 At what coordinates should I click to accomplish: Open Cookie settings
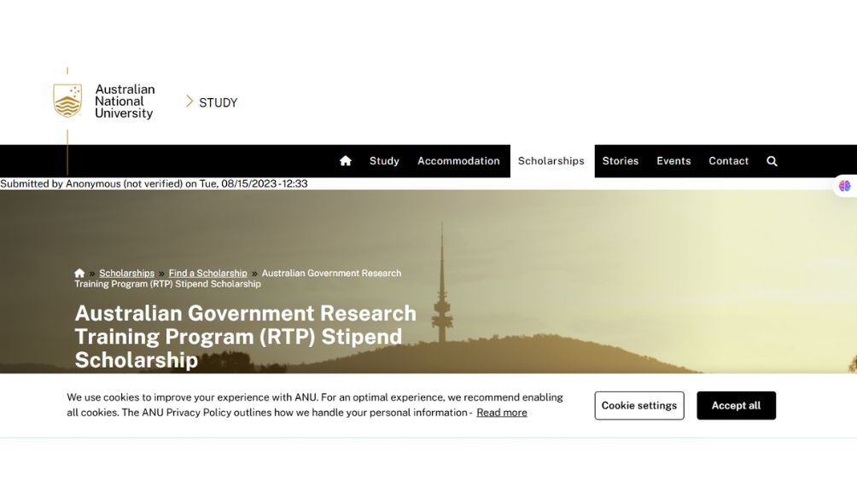tap(639, 405)
